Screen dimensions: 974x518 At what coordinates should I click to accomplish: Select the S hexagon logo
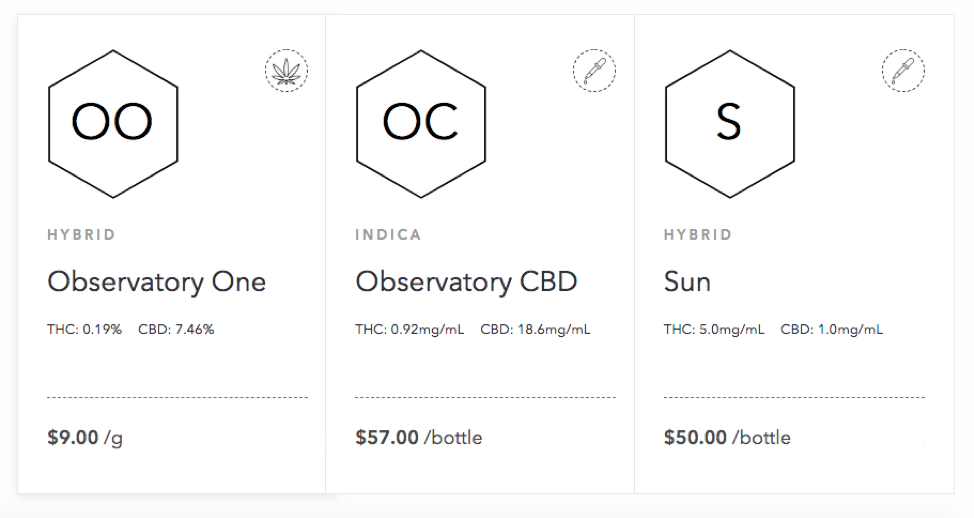(730, 124)
